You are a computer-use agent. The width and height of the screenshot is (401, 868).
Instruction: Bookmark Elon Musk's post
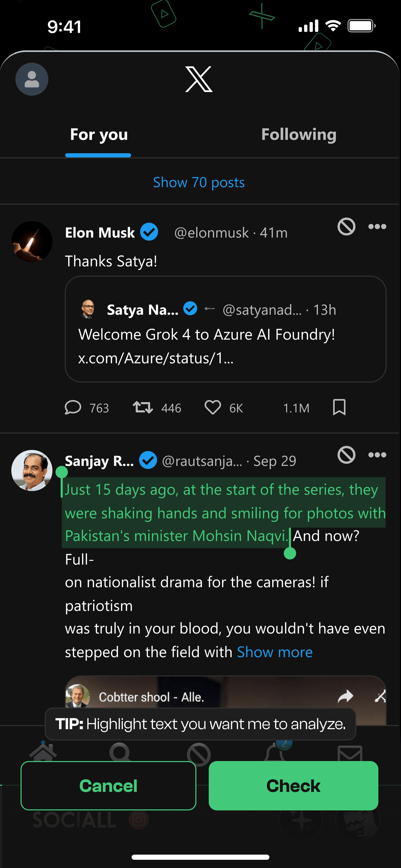coord(339,407)
